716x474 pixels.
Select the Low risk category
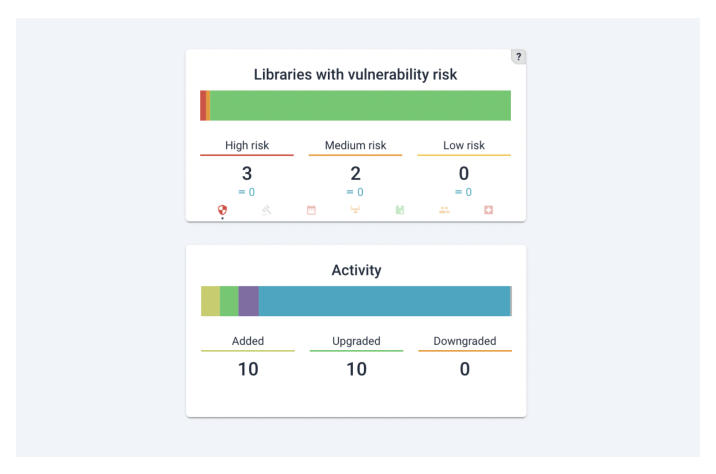click(x=464, y=145)
